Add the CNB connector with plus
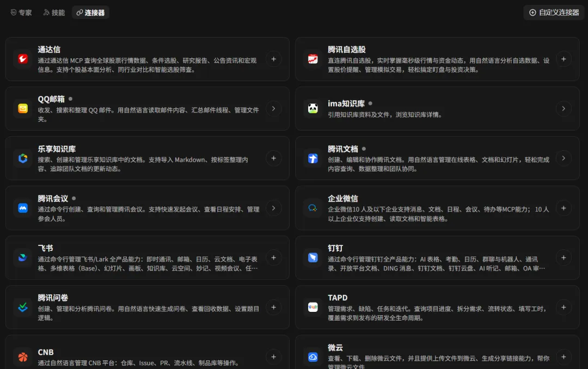The width and height of the screenshot is (588, 369). [x=274, y=357]
